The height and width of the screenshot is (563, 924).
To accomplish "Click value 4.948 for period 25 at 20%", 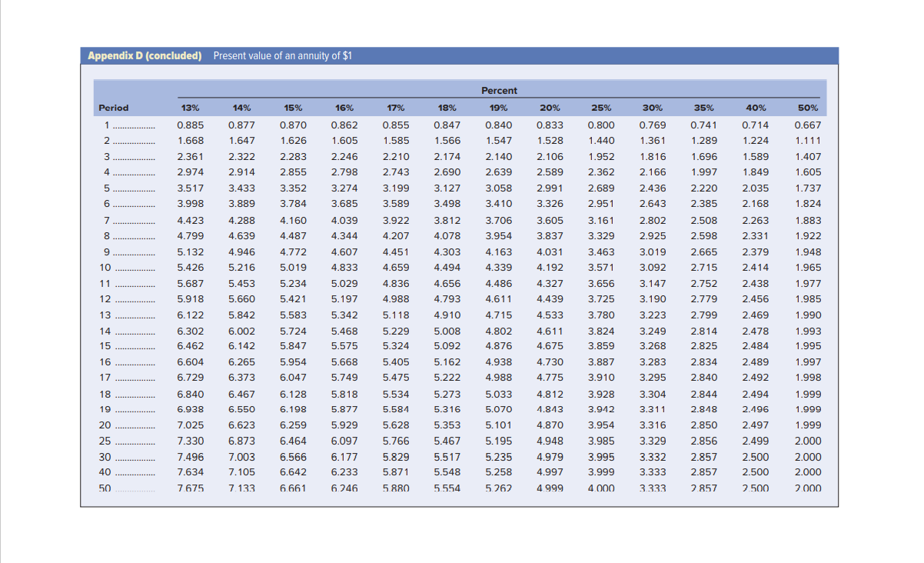I will [550, 441].
